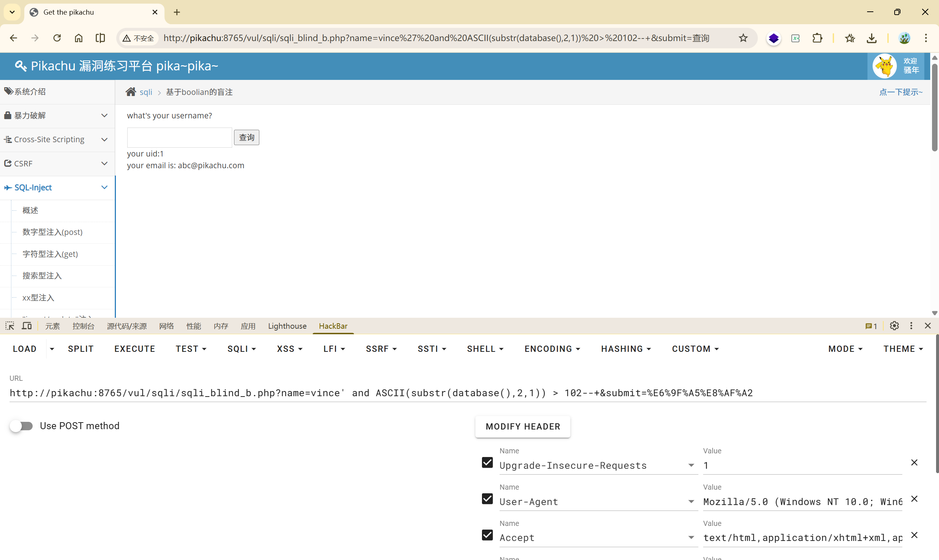This screenshot has width=939, height=560.
Task: Go to browser home page icon
Action: click(78, 38)
